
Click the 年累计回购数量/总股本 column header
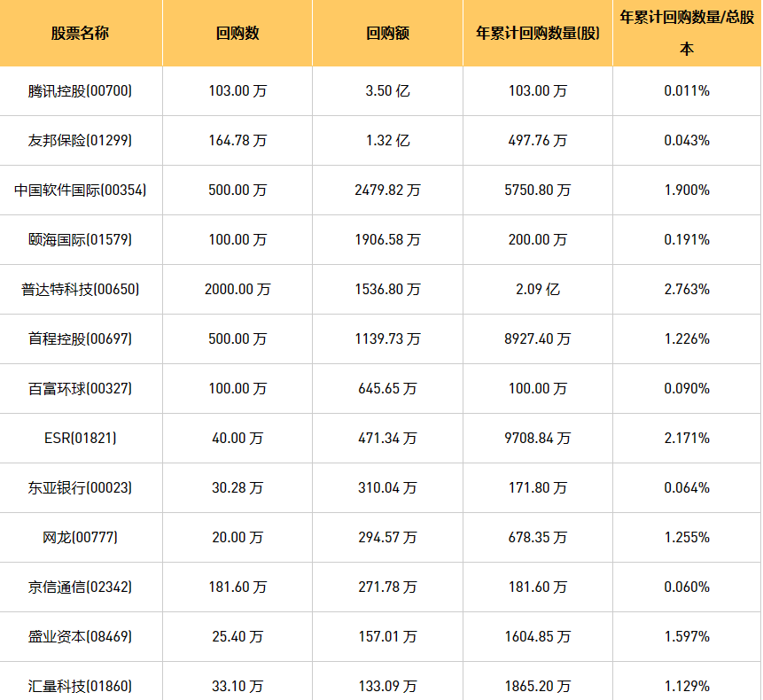click(686, 34)
